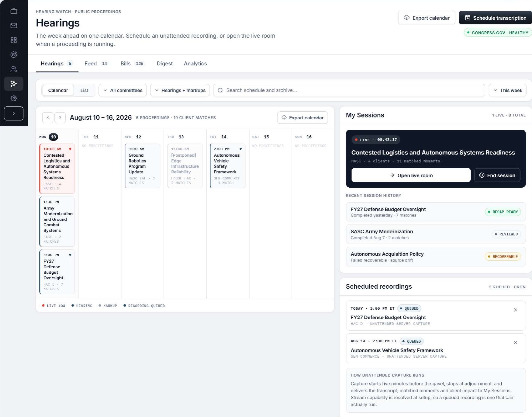Screen dimensions: 532x417
Task: Open Contested Logistics 10:00 AM calendar event
Action: pyautogui.click(x=57, y=169)
